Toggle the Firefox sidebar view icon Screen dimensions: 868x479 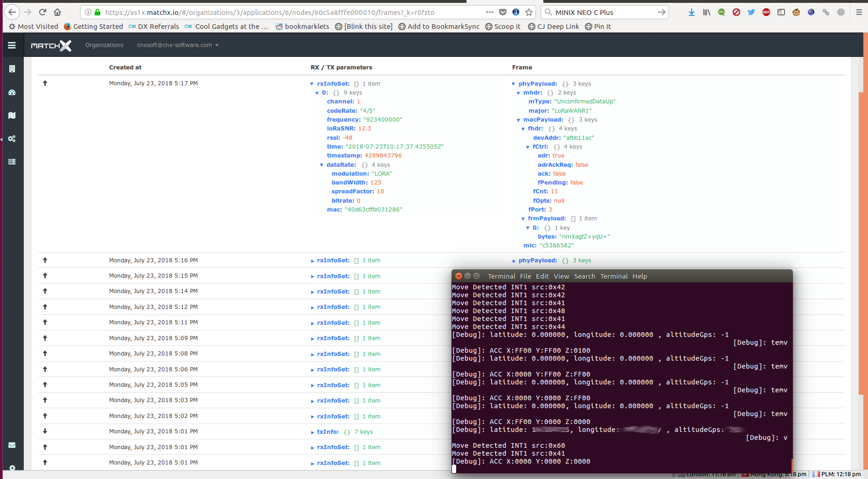(x=781, y=12)
